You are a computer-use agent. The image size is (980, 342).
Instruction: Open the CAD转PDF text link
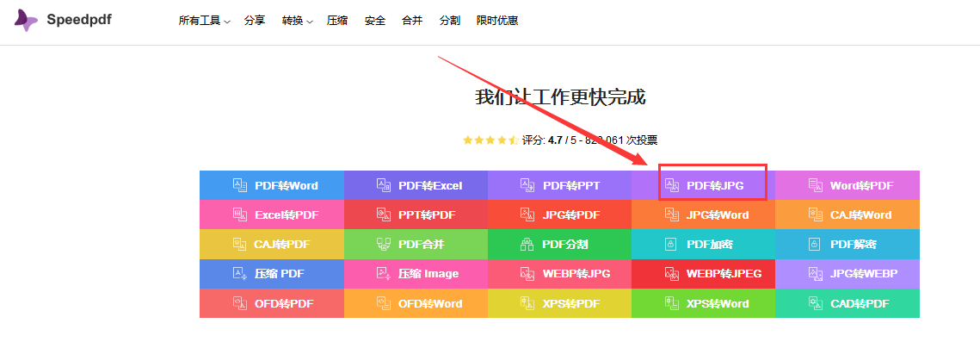[860, 304]
